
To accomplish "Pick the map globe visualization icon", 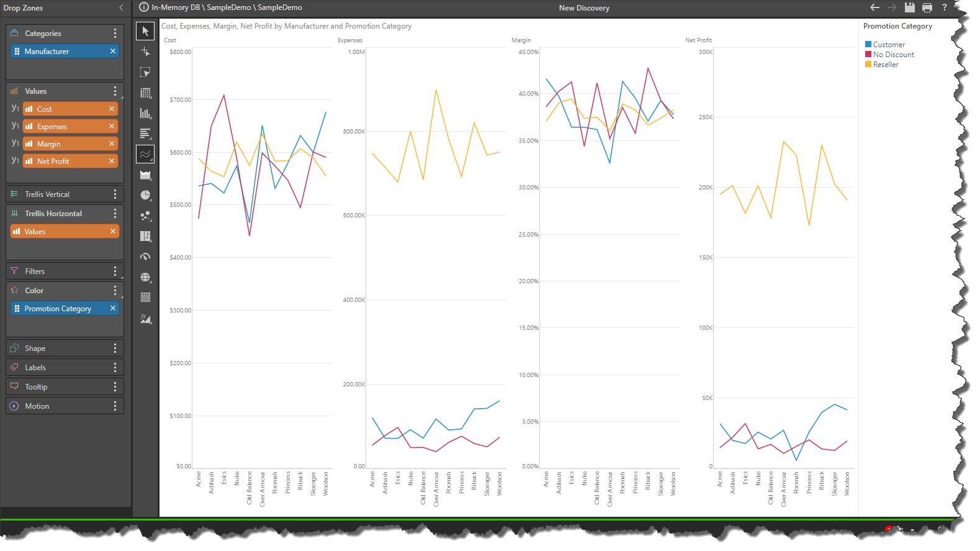I will point(145,277).
